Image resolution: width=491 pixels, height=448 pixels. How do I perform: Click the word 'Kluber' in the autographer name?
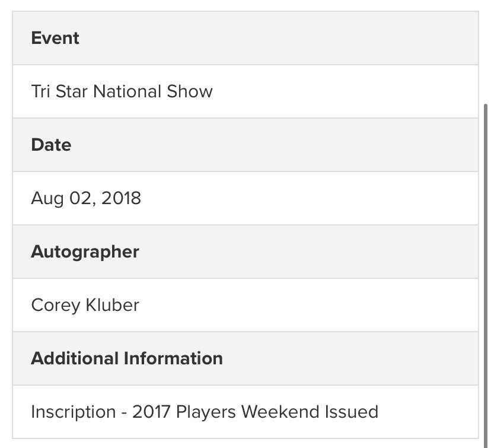coord(113,305)
